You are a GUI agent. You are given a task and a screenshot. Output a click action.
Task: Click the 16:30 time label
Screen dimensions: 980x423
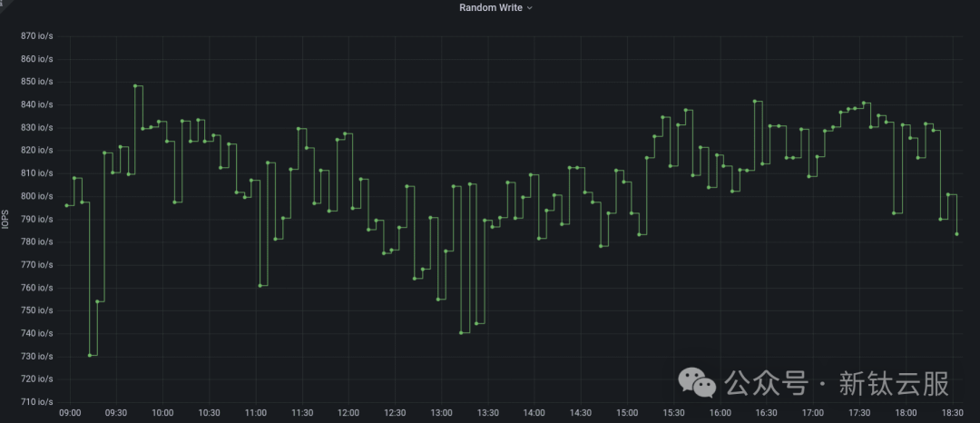pos(766,413)
